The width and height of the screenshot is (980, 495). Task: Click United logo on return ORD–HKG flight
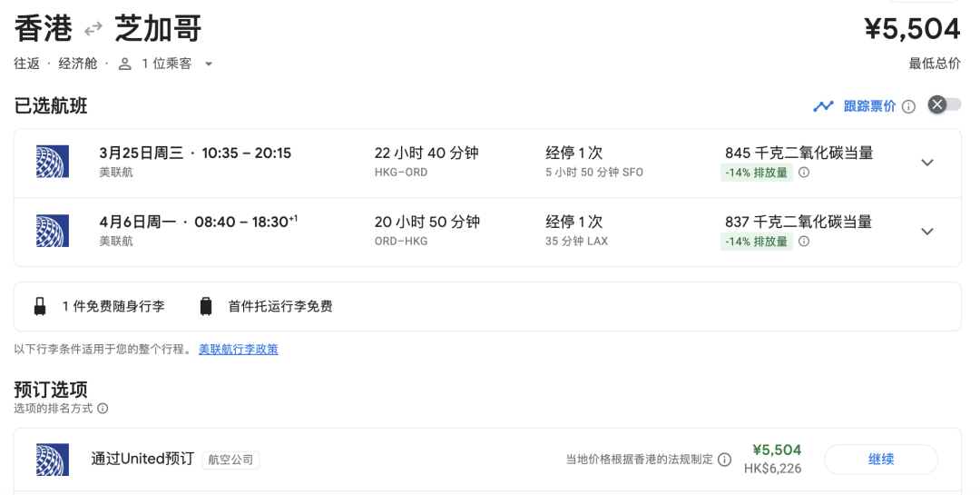[x=52, y=231]
